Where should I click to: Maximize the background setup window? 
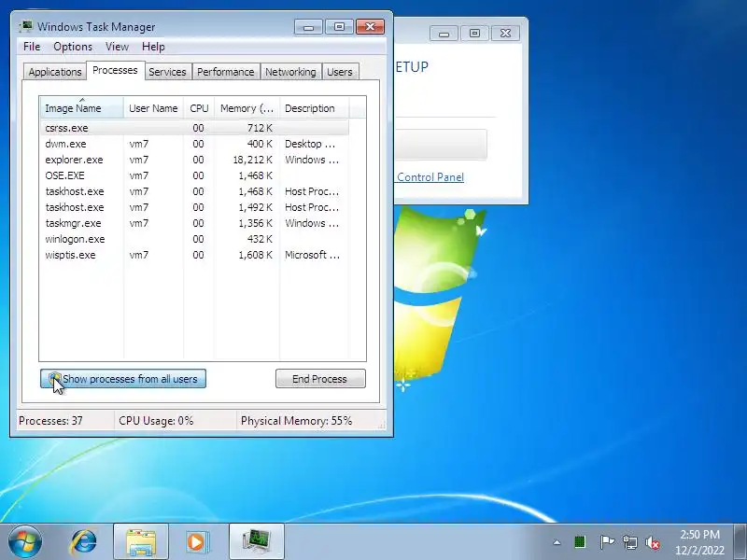474,34
